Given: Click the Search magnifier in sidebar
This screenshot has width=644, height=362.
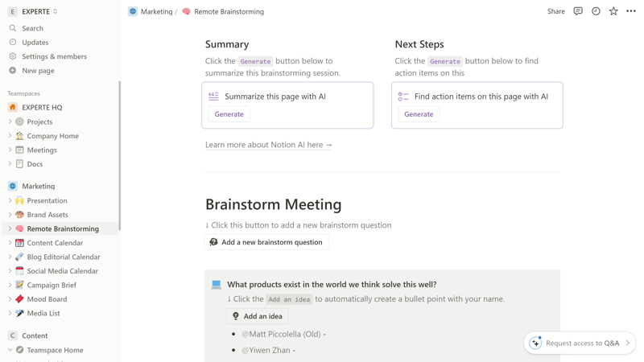Looking at the screenshot, I should click(13, 28).
